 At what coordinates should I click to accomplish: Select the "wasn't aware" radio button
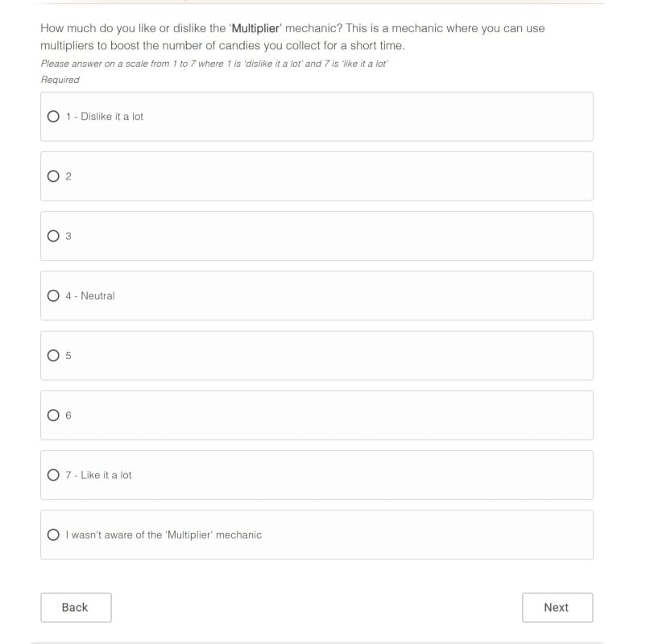click(53, 535)
